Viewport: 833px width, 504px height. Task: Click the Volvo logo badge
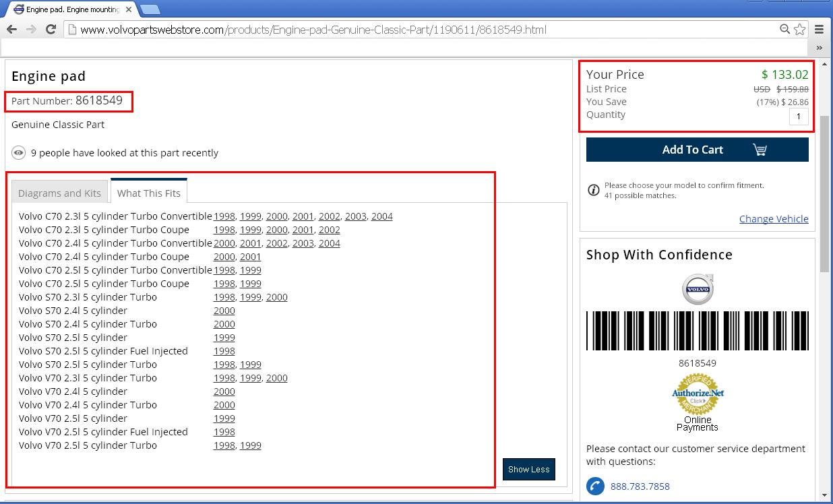(698, 290)
